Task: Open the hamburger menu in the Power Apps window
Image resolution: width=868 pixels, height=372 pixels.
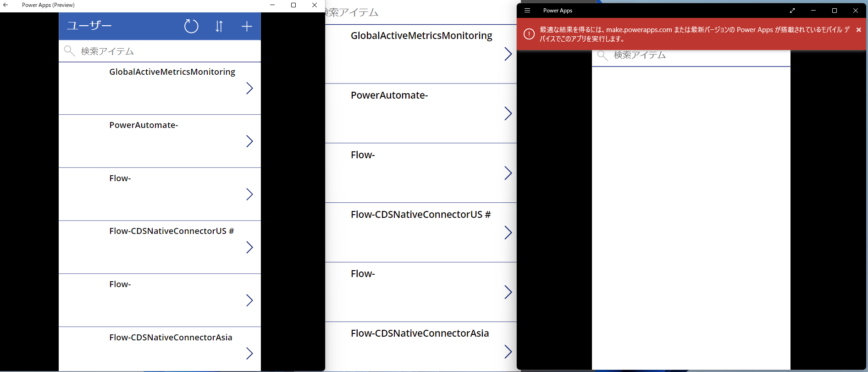Action: click(x=527, y=10)
